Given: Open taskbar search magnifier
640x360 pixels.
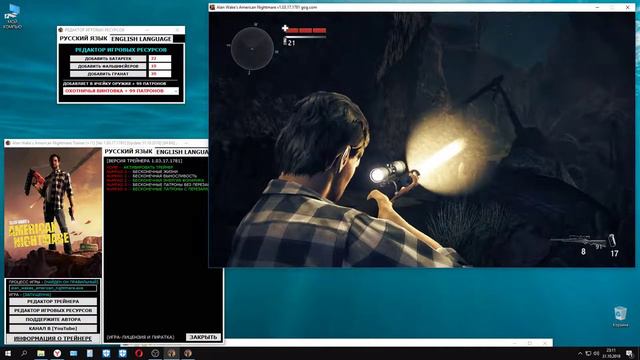Looking at the screenshot, I should [24, 353].
